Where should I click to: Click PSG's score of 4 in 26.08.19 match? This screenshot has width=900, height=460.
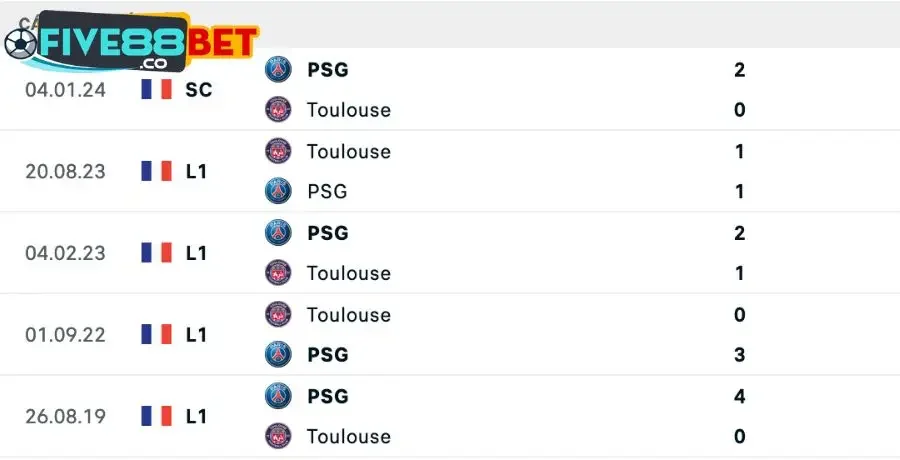tap(740, 396)
